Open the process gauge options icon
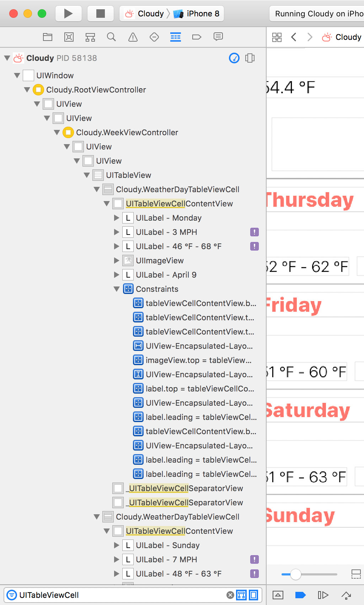Screen dimensions: 364x605 tap(234, 58)
